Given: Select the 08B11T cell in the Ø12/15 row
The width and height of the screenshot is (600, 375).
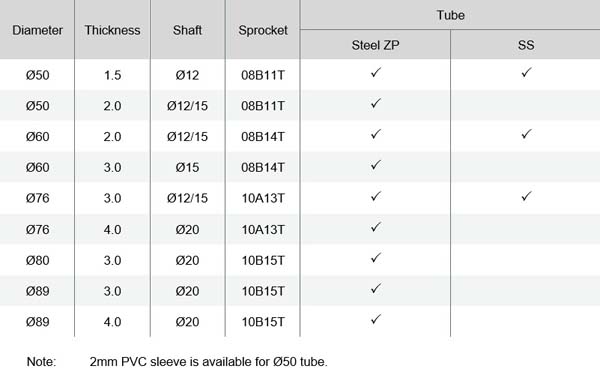Looking at the screenshot, I should coord(263,106).
